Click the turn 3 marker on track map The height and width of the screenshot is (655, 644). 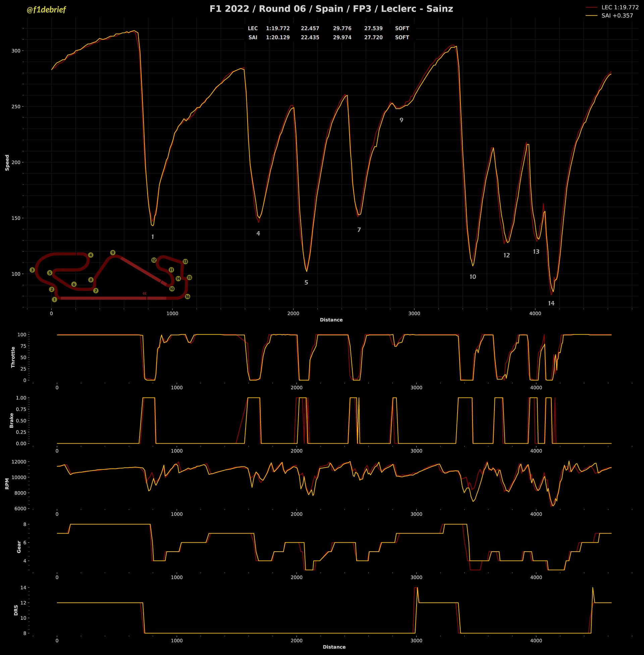click(x=32, y=270)
